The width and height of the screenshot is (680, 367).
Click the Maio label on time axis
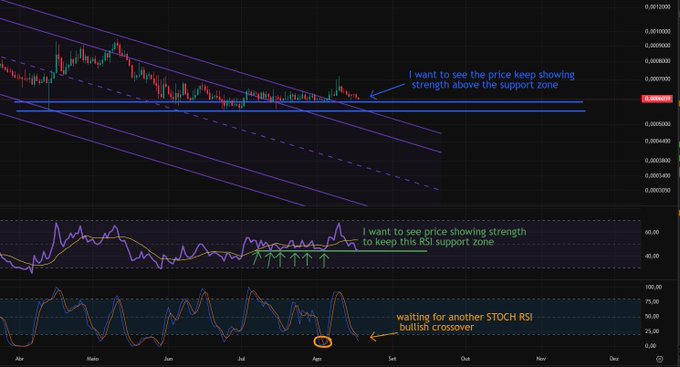click(92, 359)
